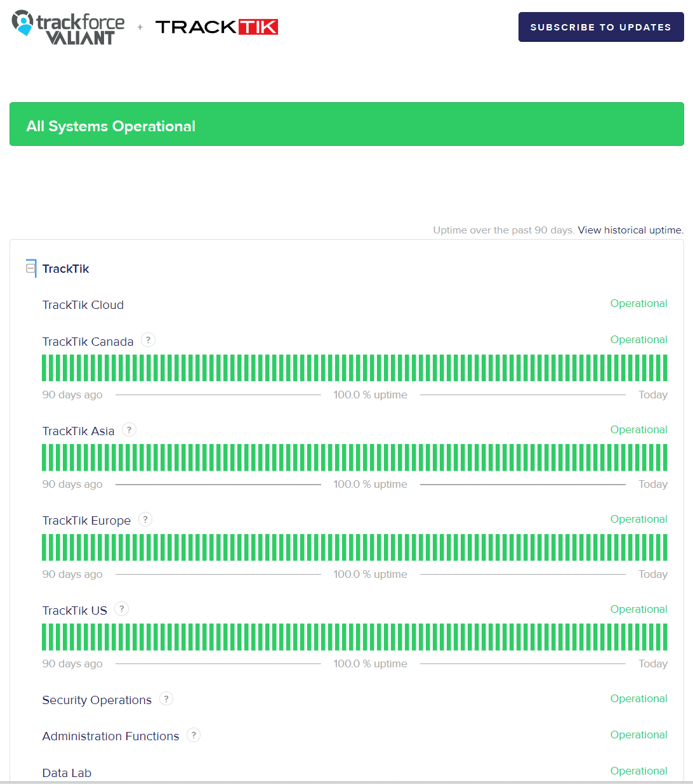Open TrackTik Canada help question mark
The height and width of the screenshot is (784, 693).
coord(148,340)
